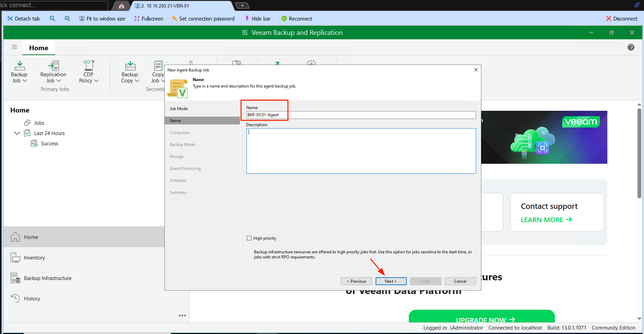Expand the CDP Policy dropdown arrow
This screenshot has height=334, width=644.
point(96,81)
